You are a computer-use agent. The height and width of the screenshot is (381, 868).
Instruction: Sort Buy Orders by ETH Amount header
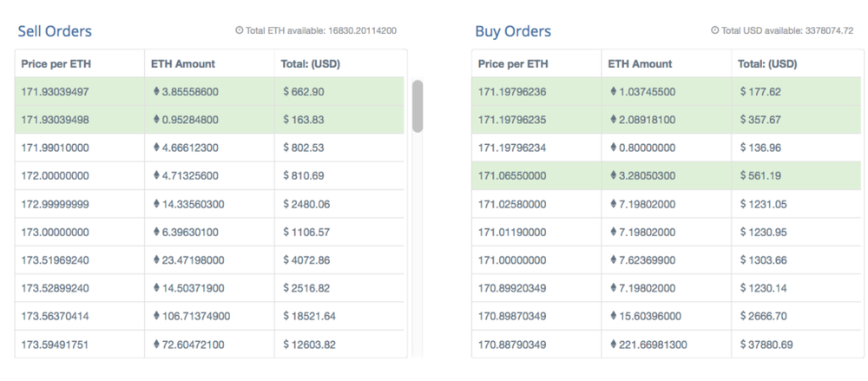click(640, 64)
